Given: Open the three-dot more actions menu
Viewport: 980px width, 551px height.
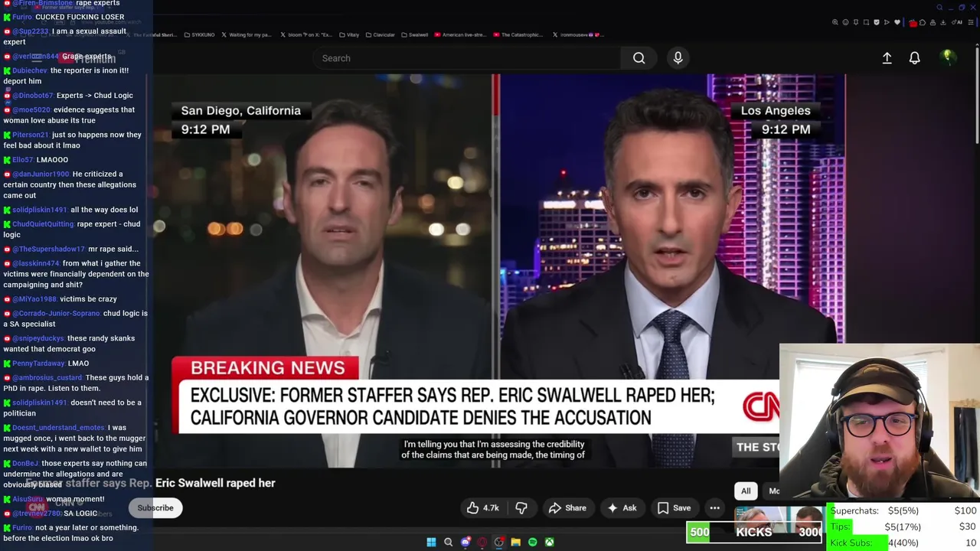Looking at the screenshot, I should pyautogui.click(x=714, y=508).
